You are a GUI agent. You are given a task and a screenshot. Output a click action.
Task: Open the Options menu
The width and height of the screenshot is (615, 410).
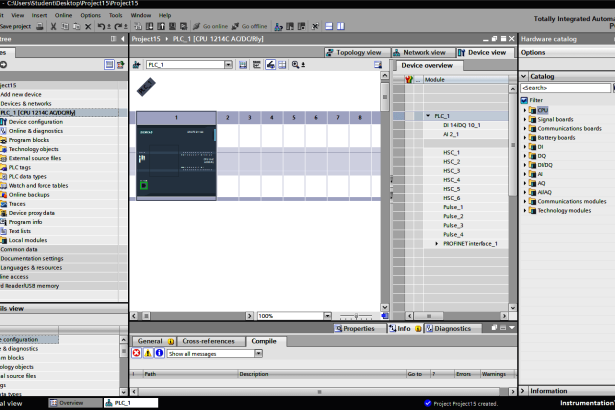pos(90,15)
